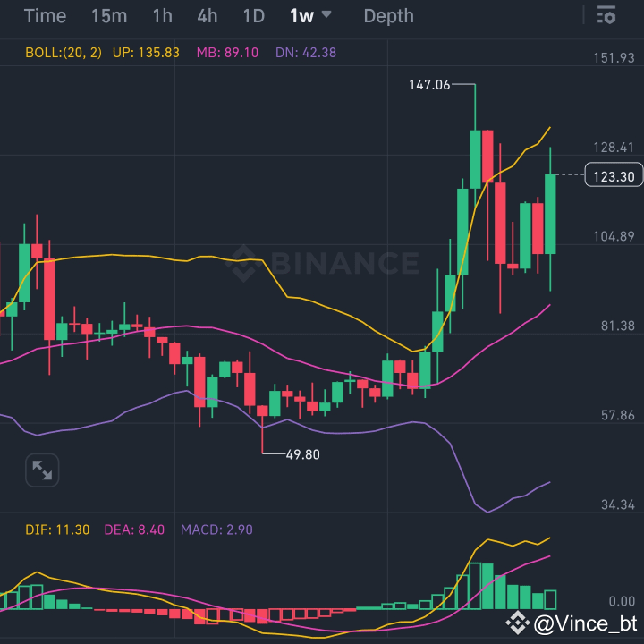
Task: Switch to the 15m interval
Action: point(109,16)
